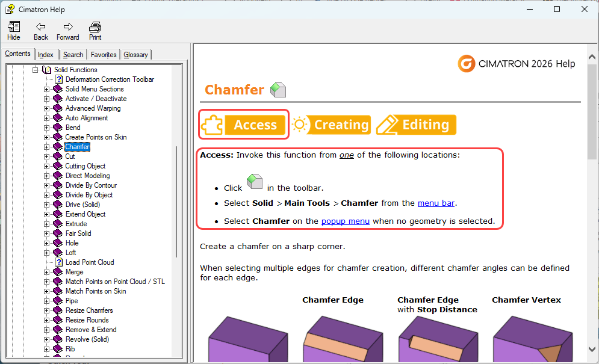Screen dimensions: 599x364
Task: Follow the menu bar link
Action: (436, 203)
